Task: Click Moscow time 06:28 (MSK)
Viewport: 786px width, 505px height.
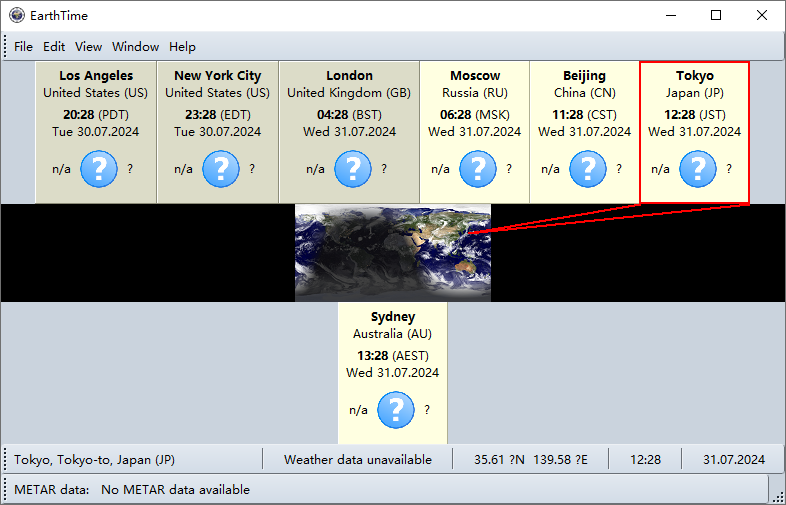Action: tap(475, 115)
